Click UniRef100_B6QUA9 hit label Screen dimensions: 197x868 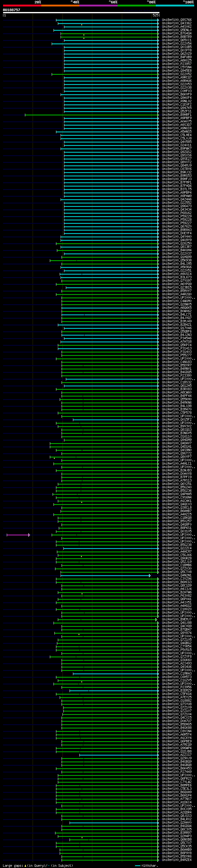tap(177, 792)
